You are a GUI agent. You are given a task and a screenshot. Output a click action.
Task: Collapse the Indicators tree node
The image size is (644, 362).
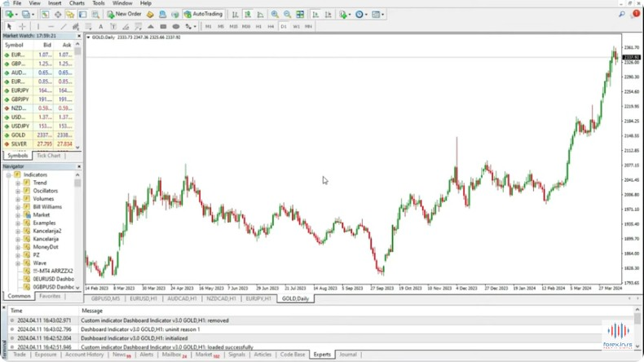point(8,175)
